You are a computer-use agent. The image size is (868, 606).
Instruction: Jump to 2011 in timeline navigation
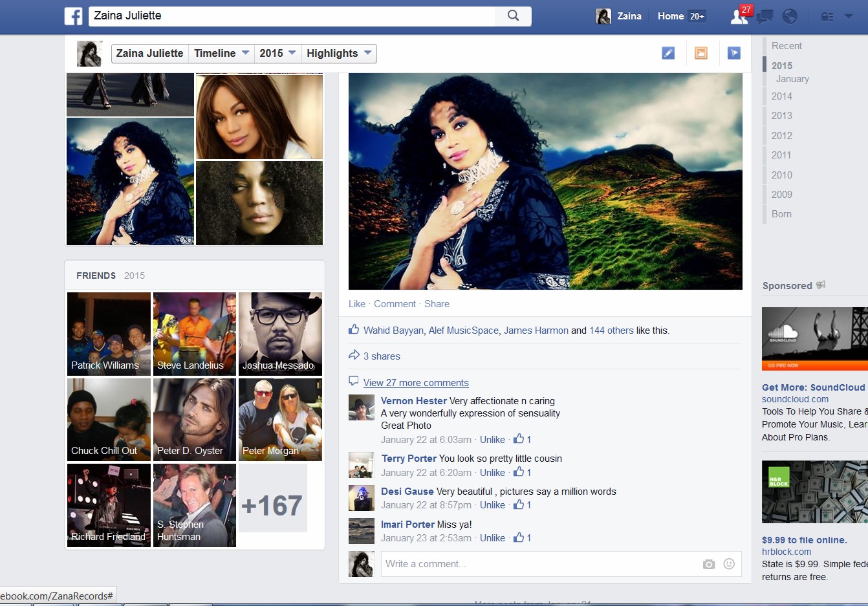[781, 155]
